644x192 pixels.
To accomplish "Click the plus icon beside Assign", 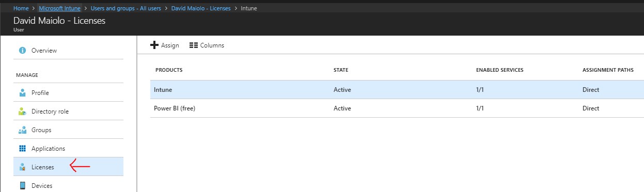I will coord(154,45).
